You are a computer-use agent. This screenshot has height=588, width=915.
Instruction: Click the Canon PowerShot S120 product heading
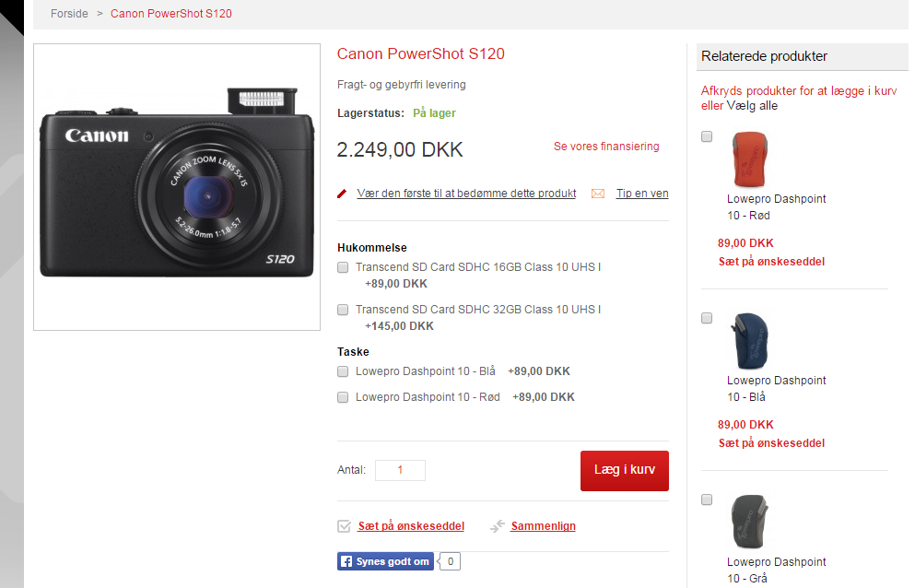(421, 53)
